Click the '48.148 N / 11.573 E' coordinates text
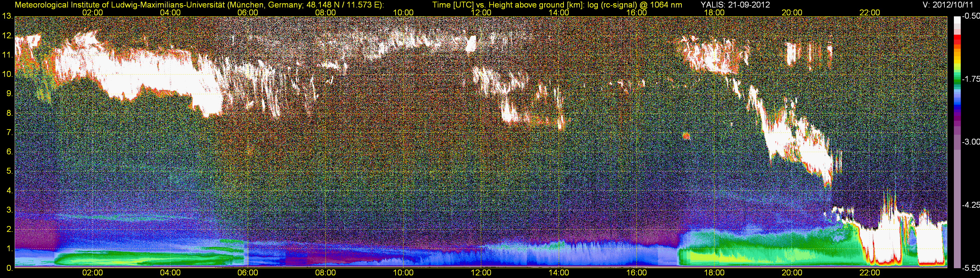 click(x=342, y=5)
